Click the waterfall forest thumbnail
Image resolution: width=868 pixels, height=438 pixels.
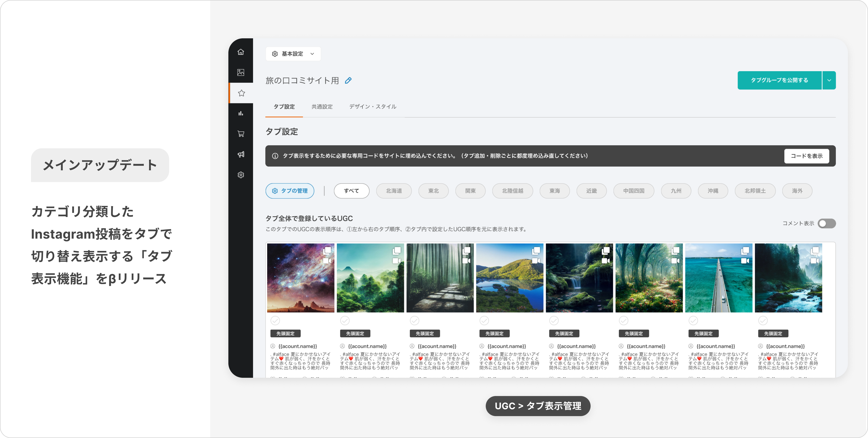pos(579,278)
